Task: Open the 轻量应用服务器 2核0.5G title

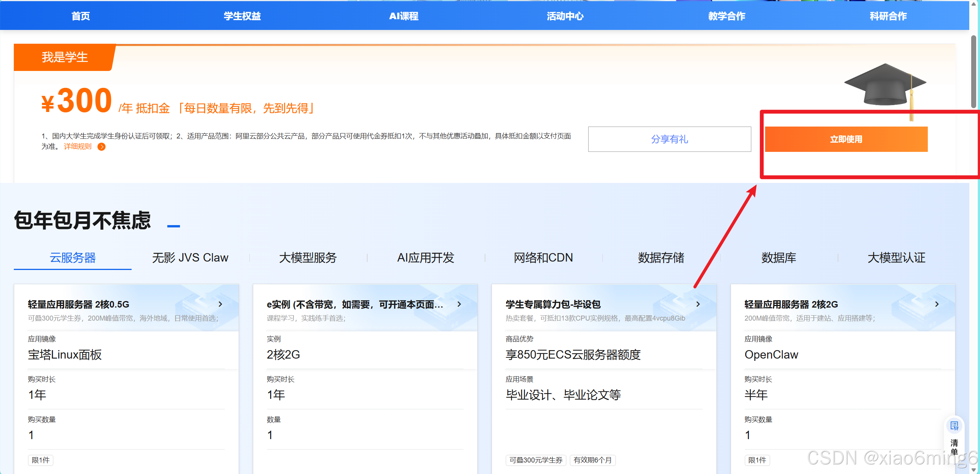Action: tap(78, 304)
